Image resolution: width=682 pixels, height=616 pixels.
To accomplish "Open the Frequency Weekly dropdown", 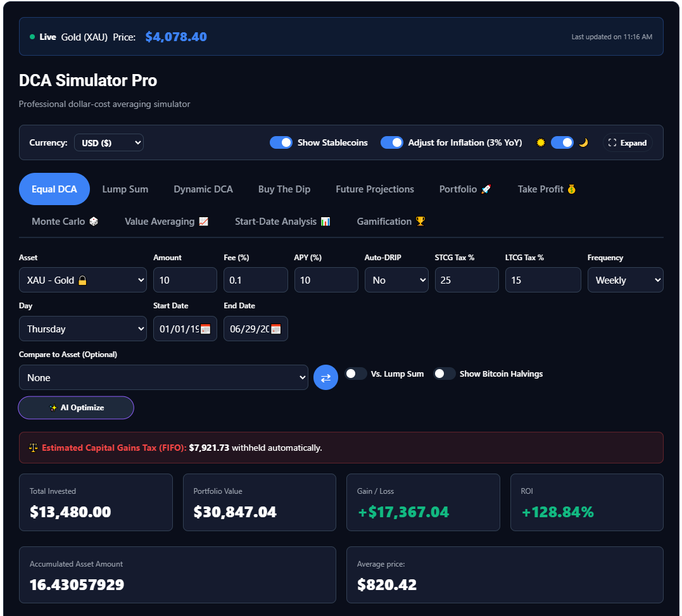I will click(625, 280).
